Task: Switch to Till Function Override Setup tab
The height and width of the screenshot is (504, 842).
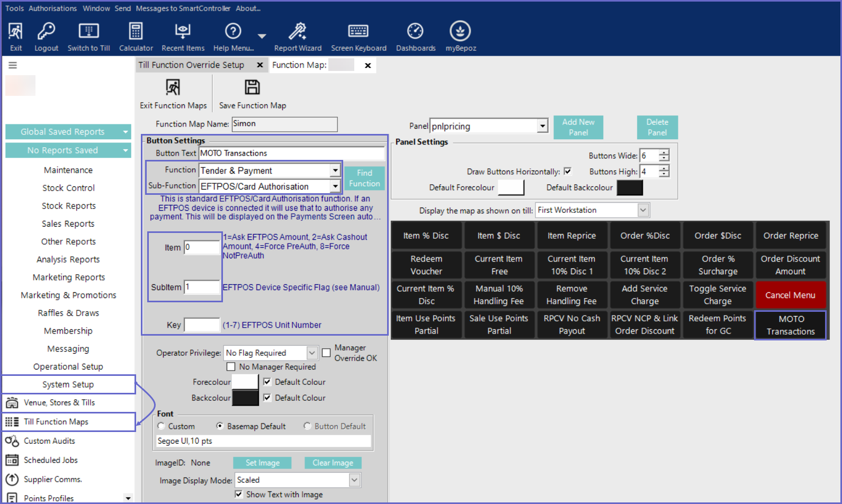Action: (x=191, y=65)
